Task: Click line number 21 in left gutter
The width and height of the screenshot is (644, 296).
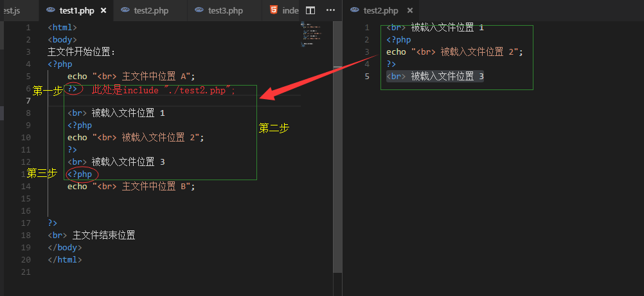Action: click(x=26, y=272)
